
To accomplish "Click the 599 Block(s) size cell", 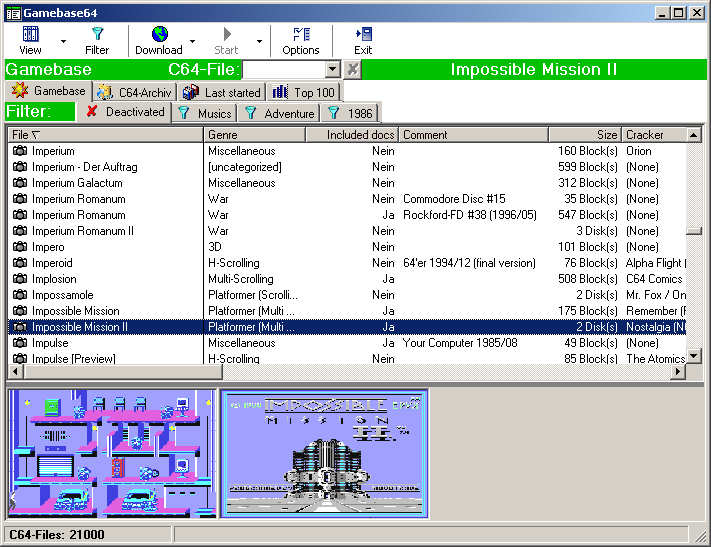I will tap(588, 167).
